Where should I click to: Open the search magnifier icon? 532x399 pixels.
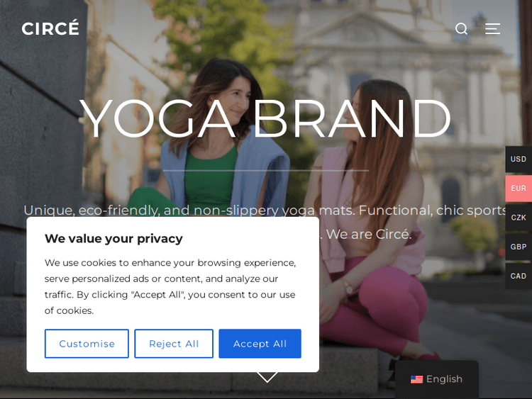pos(462,29)
